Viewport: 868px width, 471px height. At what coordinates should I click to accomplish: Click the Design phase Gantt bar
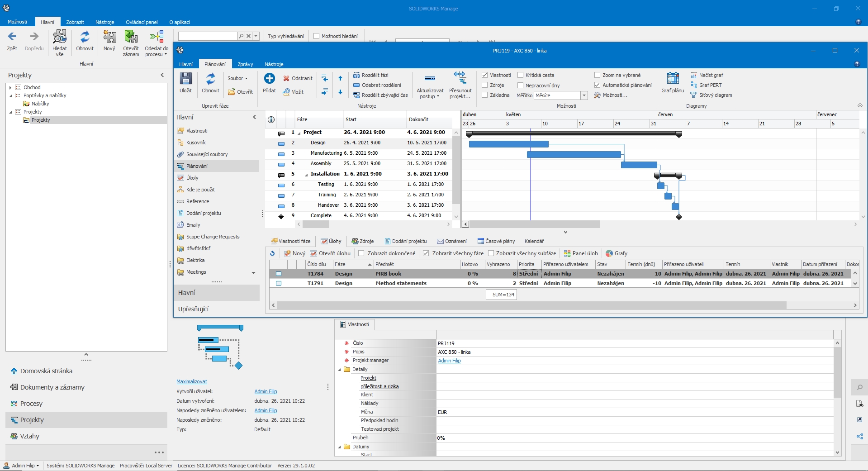coord(509,144)
